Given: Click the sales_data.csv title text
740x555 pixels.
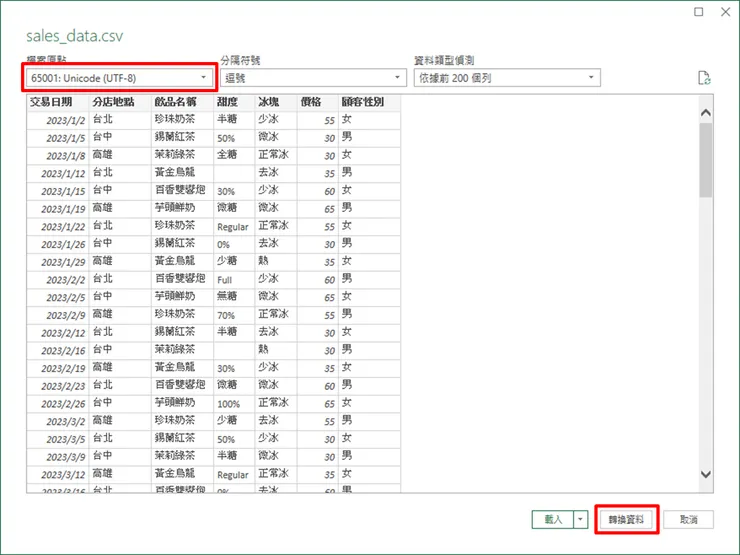Looking at the screenshot, I should [x=75, y=36].
